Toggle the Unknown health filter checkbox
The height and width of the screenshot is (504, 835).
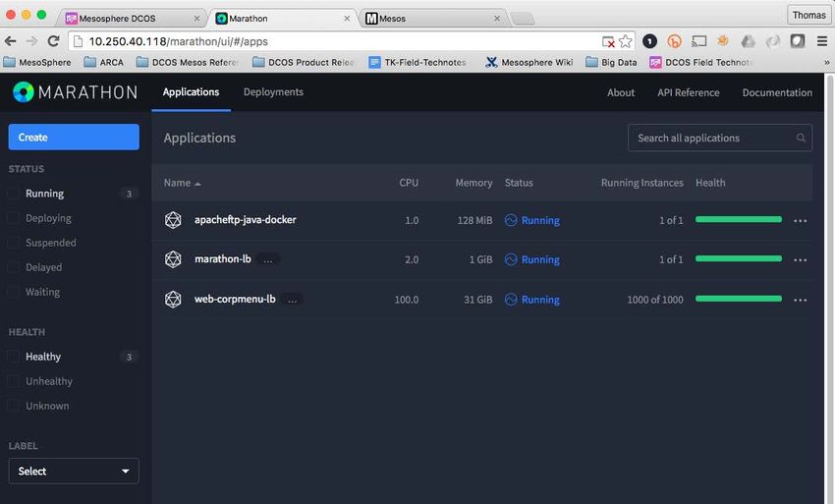(14, 406)
